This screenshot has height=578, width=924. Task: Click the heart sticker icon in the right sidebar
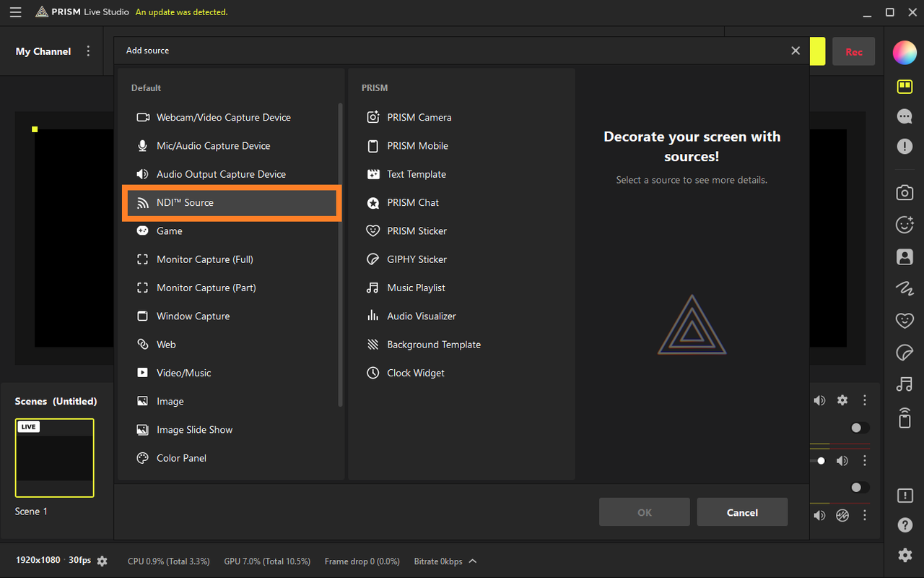coord(905,320)
